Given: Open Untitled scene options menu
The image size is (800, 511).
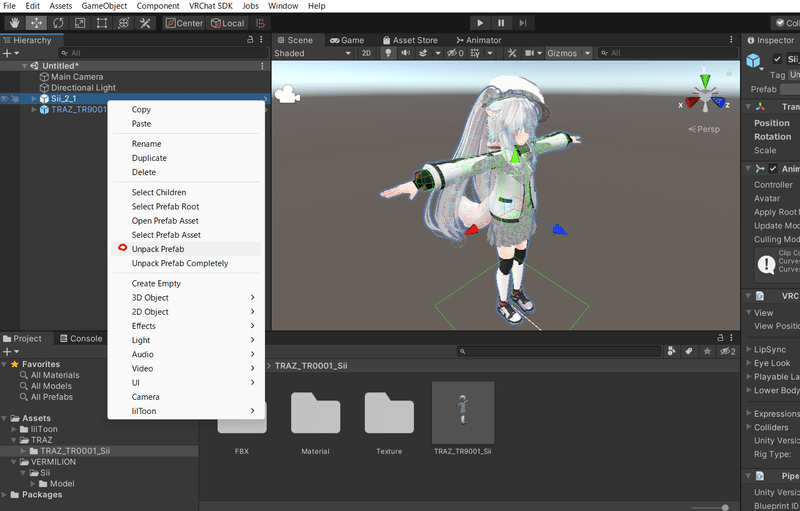Looking at the screenshot, I should pos(262,66).
